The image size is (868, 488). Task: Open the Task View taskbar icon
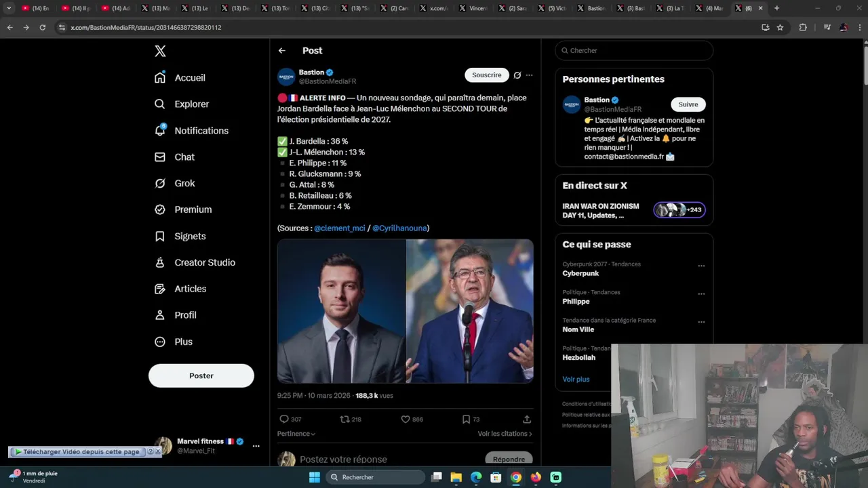[437, 477]
